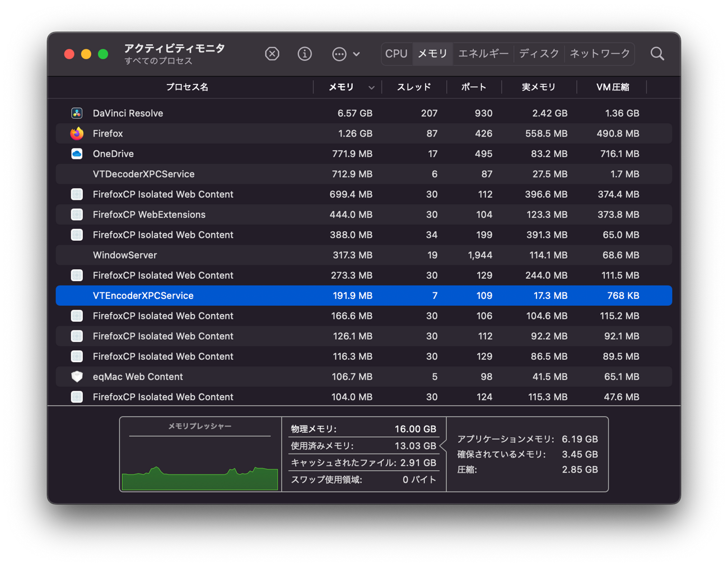Go to the ネットワーク tab
The width and height of the screenshot is (728, 566).
(x=600, y=54)
